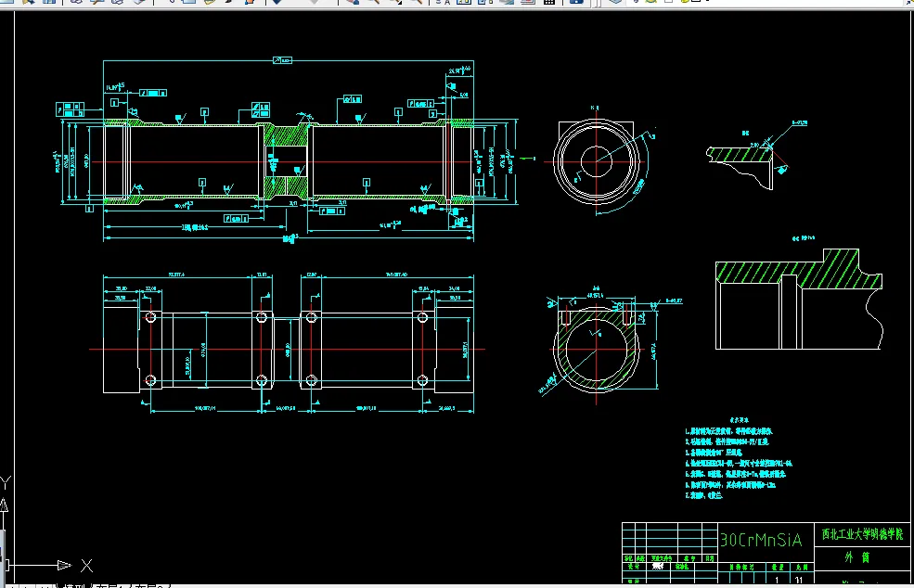Select the last numbered technical requirement note
This screenshot has height=588, width=914.
click(x=704, y=495)
